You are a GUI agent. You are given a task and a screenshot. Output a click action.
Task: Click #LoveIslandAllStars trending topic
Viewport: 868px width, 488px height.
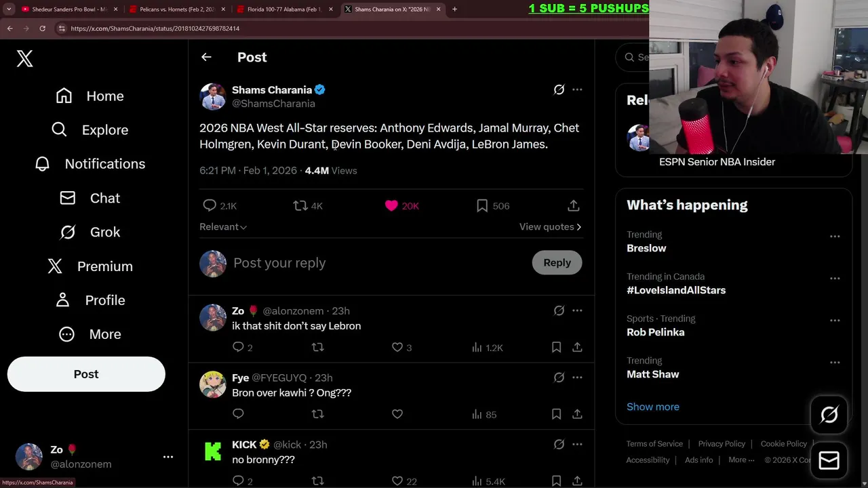point(676,290)
